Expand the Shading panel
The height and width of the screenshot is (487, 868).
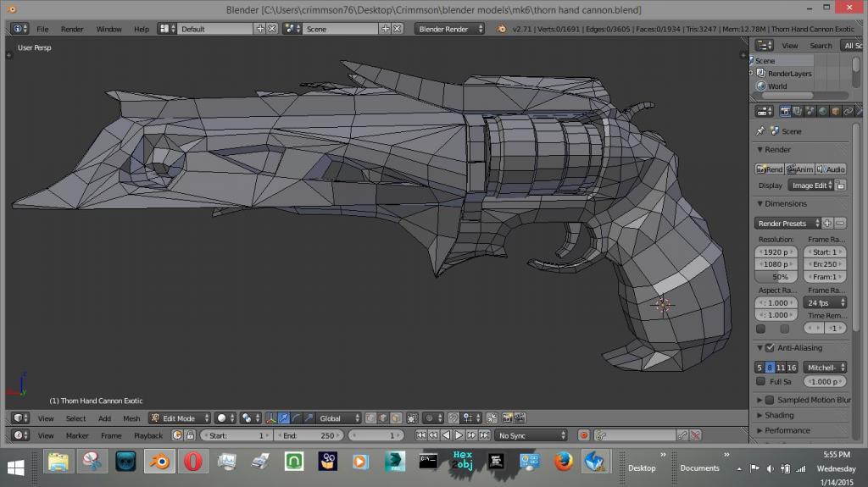coord(779,415)
